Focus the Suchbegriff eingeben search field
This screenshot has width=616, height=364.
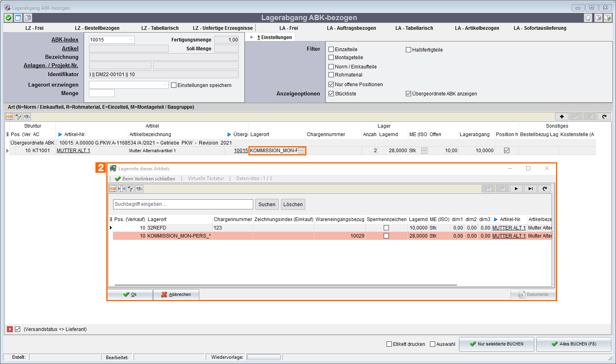183,204
